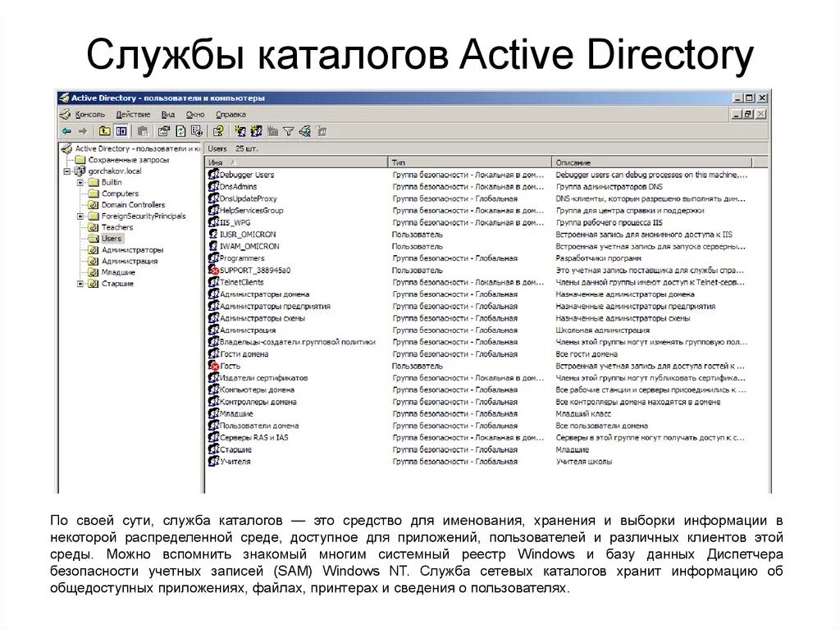This screenshot has width=840, height=629.
Task: Select Администраторы OU in tree
Action: [x=132, y=249]
